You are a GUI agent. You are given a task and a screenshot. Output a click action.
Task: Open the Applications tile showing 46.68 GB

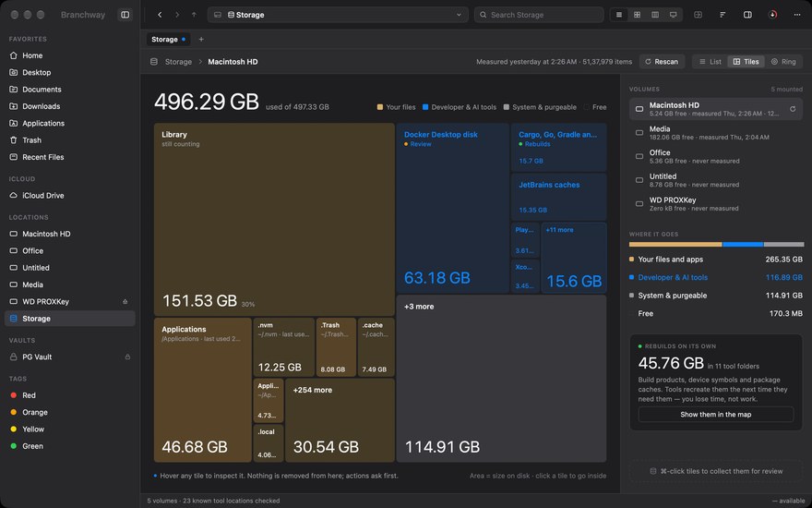202,390
